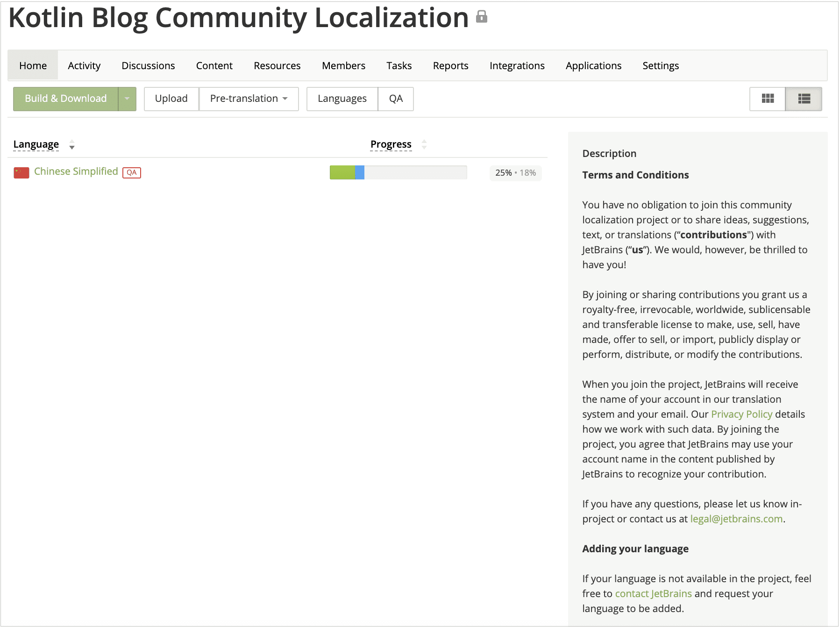Click the Build & Download button
The width and height of the screenshot is (840, 627).
click(x=66, y=99)
